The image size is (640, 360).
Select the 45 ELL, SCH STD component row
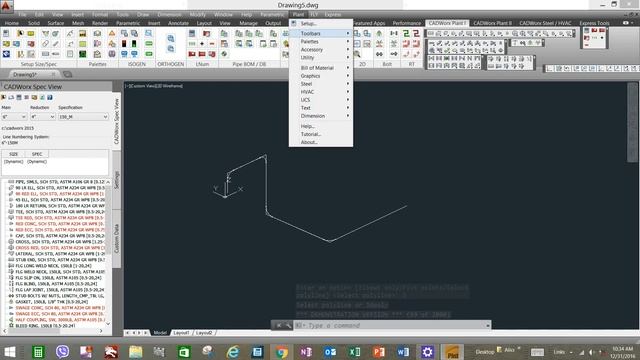tap(56, 200)
